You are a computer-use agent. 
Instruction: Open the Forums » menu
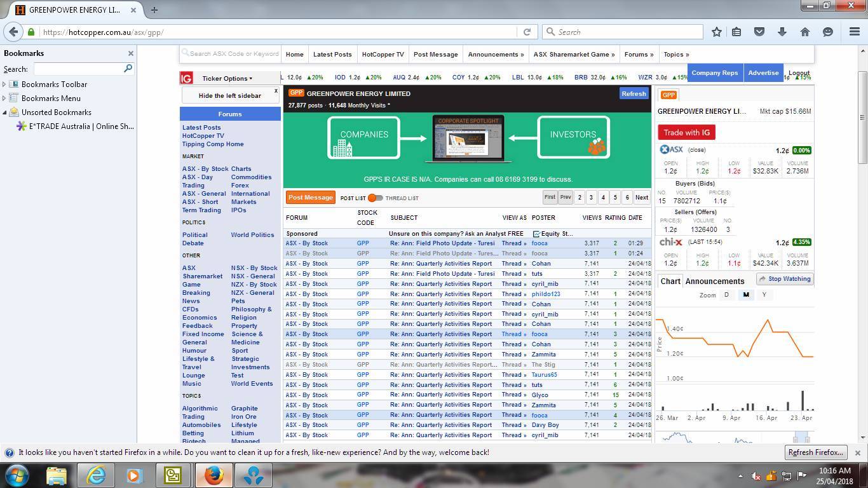click(639, 54)
